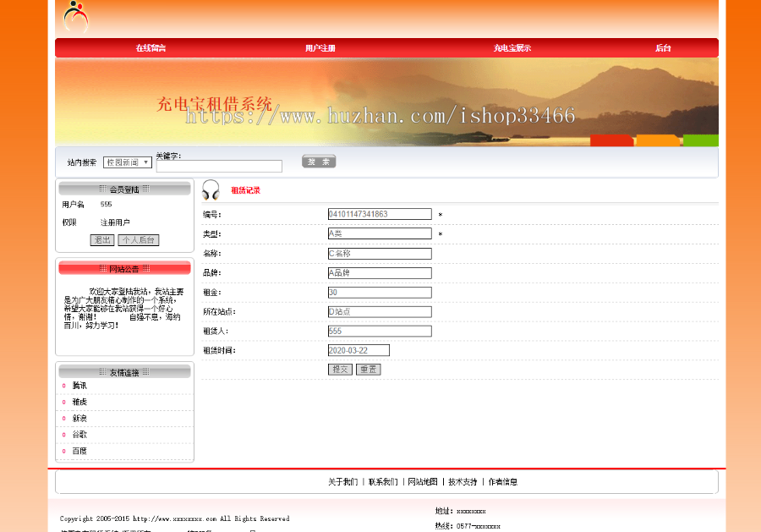Click the pink bullet icon next to 腾讯

(x=64, y=386)
